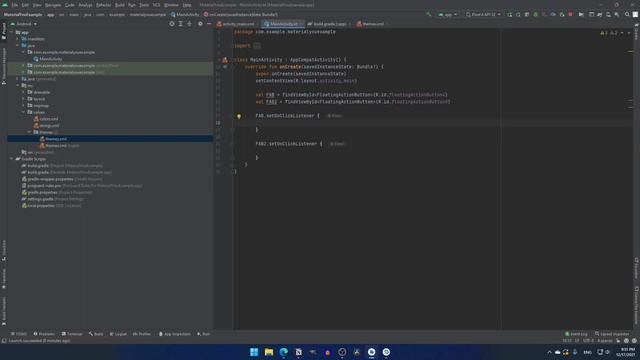Open the VCS menu
Viewport: 640px width, 360px height.
(156, 5)
